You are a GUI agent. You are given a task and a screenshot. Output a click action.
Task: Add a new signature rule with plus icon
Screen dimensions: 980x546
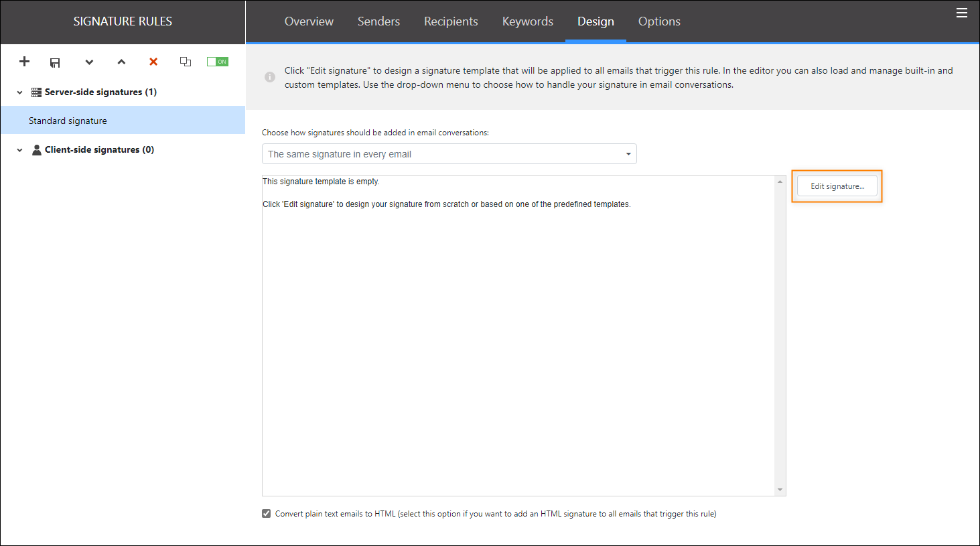[x=24, y=62]
